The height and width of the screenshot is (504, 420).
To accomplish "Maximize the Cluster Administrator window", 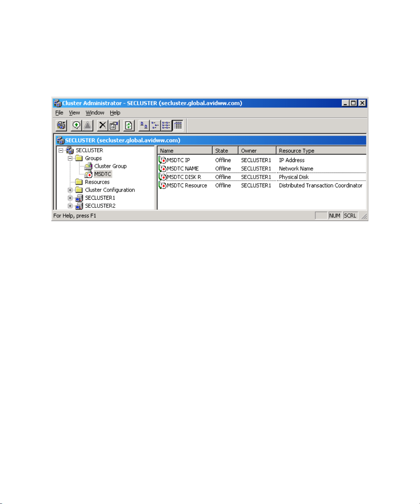I will tap(353, 103).
